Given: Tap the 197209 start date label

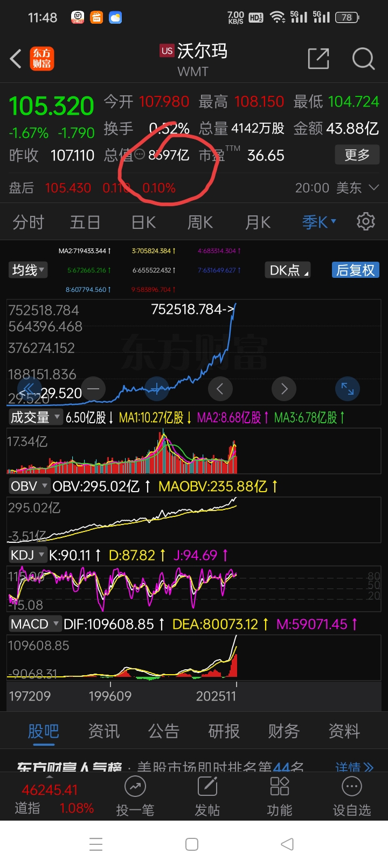Looking at the screenshot, I should point(30,696).
